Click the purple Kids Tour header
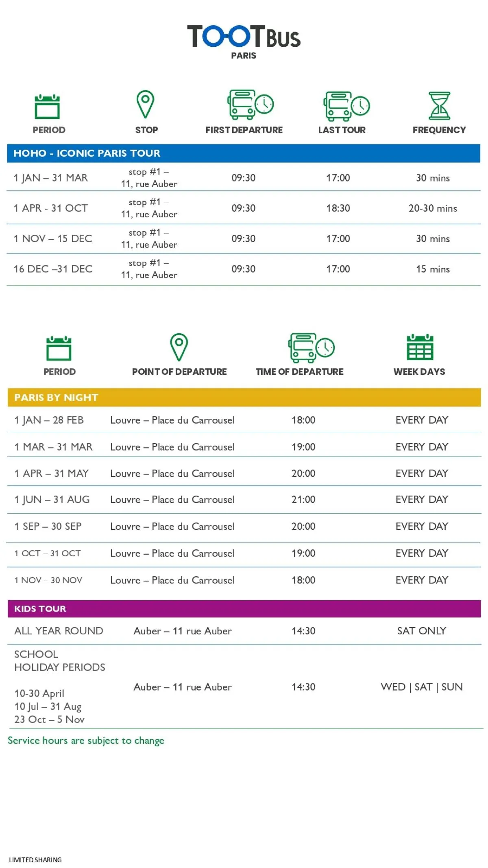Image resolution: width=488 pixels, height=868 pixels. pos(244,608)
